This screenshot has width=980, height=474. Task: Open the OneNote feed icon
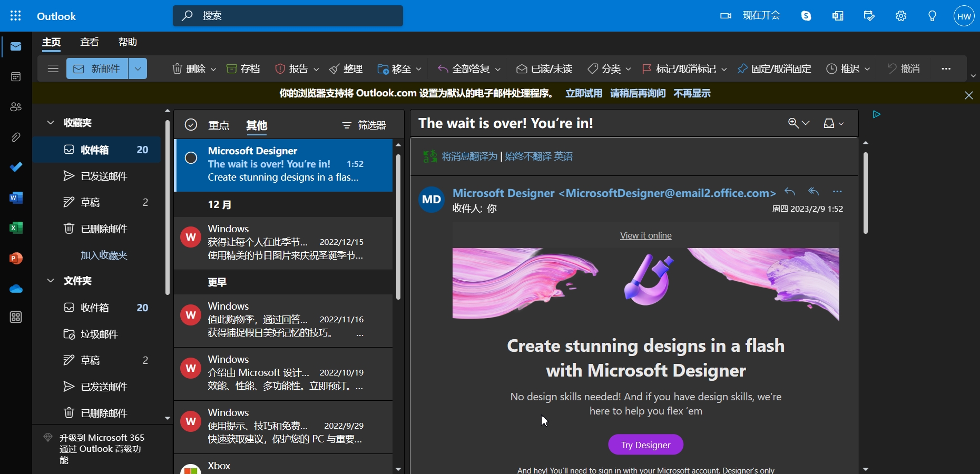click(838, 16)
